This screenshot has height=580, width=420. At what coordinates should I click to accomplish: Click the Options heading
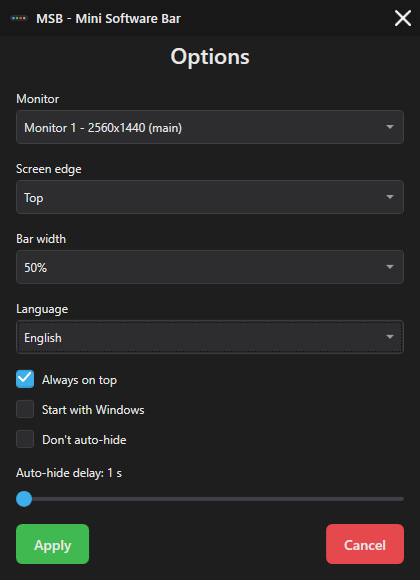210,57
